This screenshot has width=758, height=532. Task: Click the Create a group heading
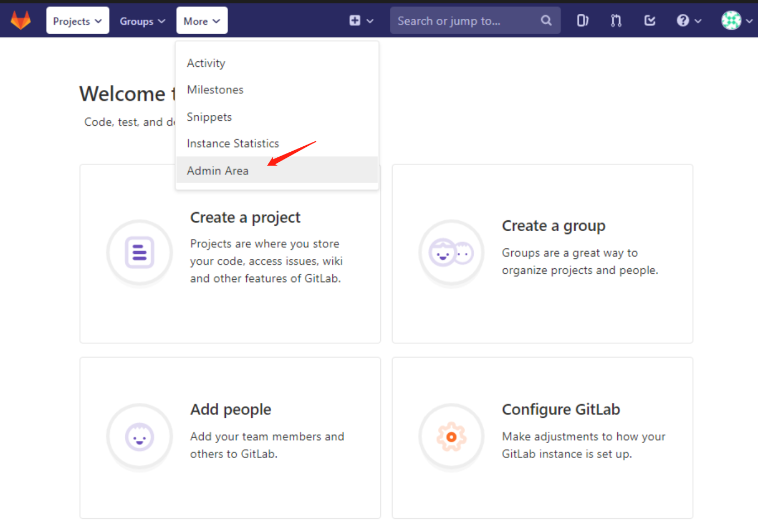(554, 226)
